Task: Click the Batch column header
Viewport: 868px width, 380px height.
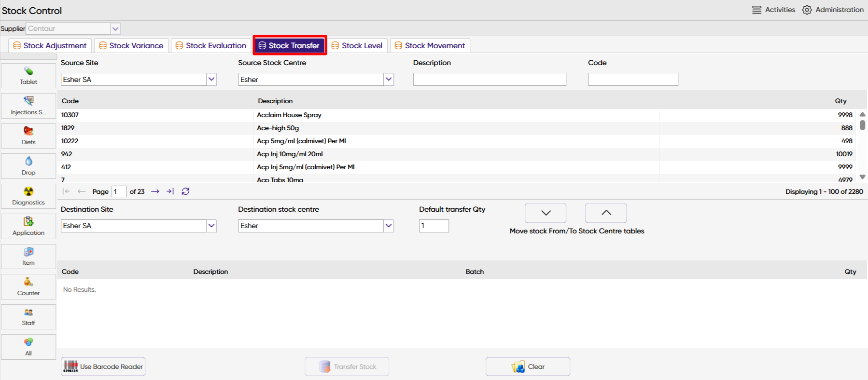Action: (475, 271)
